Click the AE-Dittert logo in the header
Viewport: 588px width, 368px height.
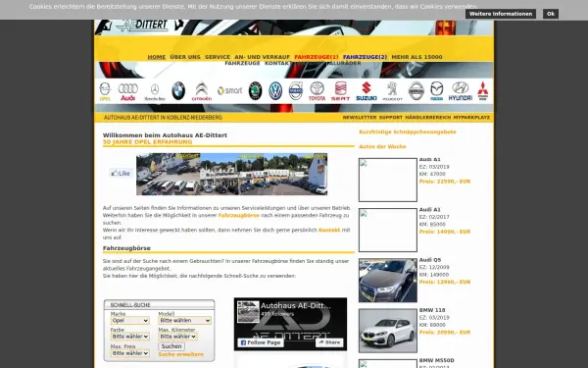[x=142, y=26]
